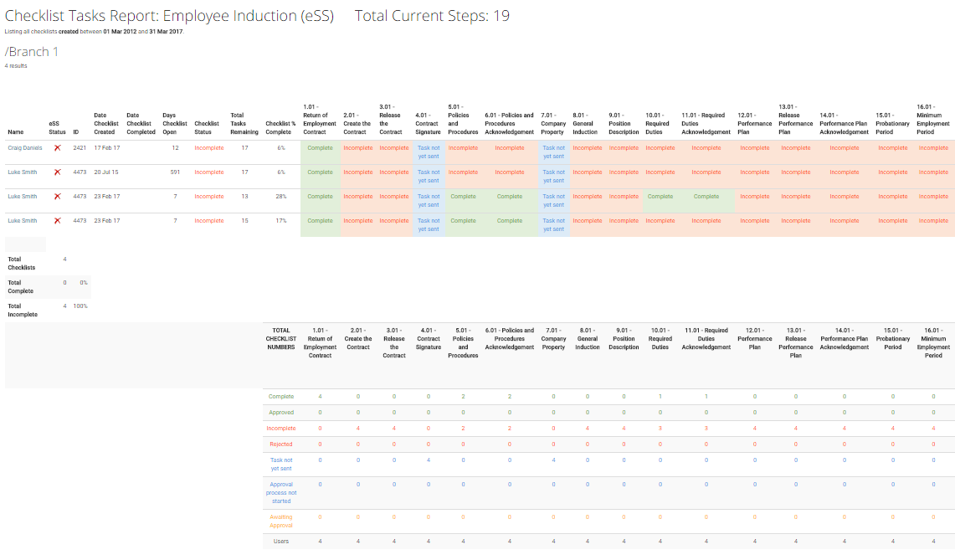Click Total Checklists summary label
955x560 pixels.
21,263
